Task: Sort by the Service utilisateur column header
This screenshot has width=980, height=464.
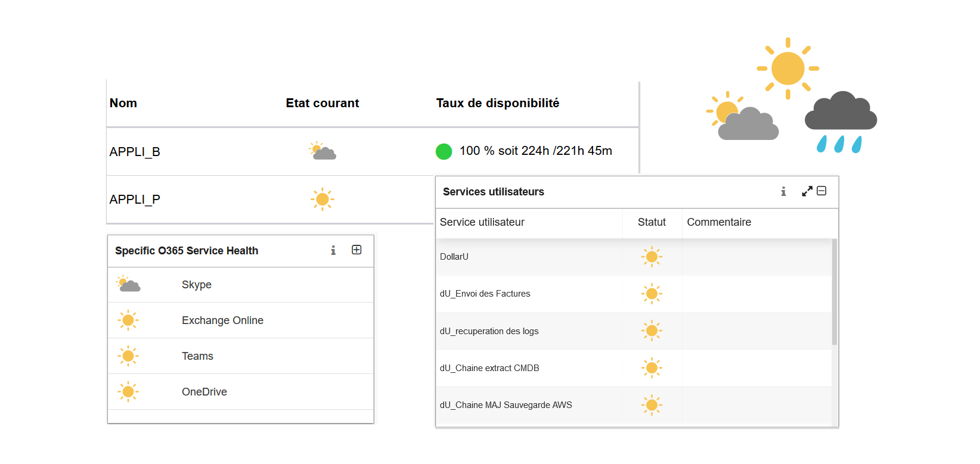Action: 482,222
